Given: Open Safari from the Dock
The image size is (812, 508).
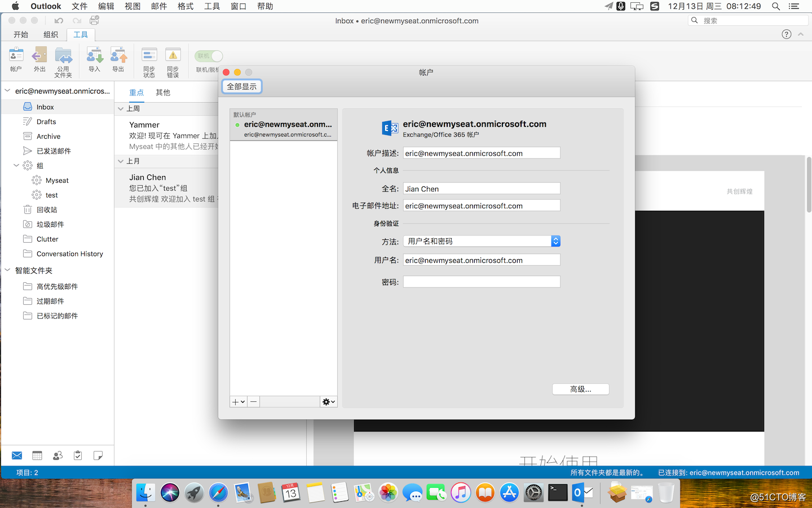Looking at the screenshot, I should [218, 493].
